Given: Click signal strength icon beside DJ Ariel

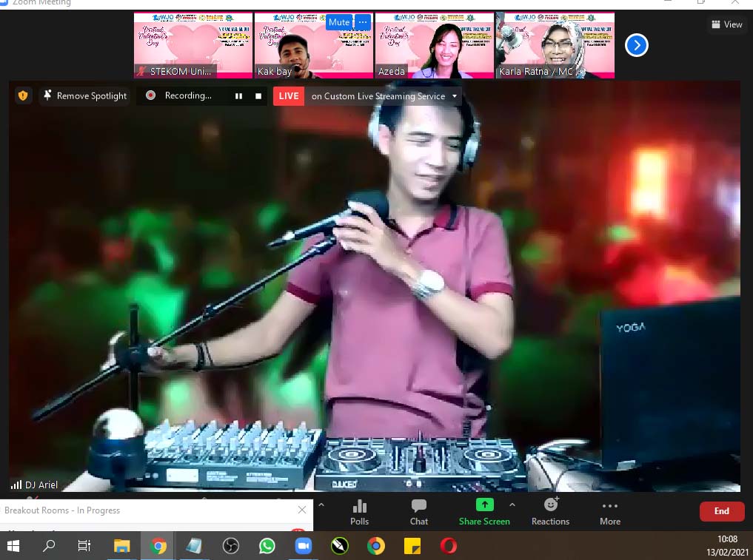Looking at the screenshot, I should tap(16, 485).
